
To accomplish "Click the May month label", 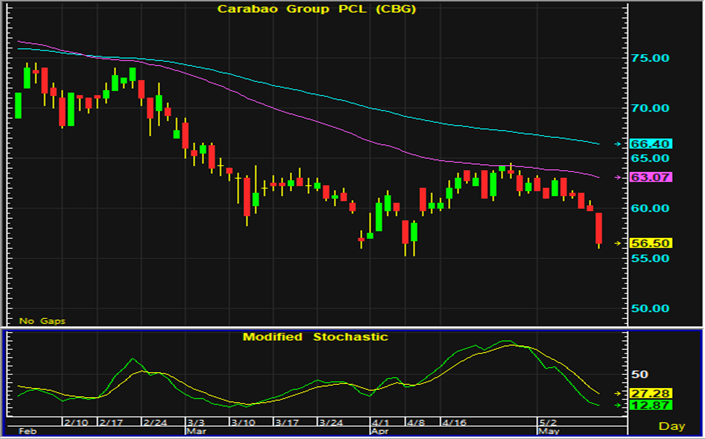I will tap(548, 431).
